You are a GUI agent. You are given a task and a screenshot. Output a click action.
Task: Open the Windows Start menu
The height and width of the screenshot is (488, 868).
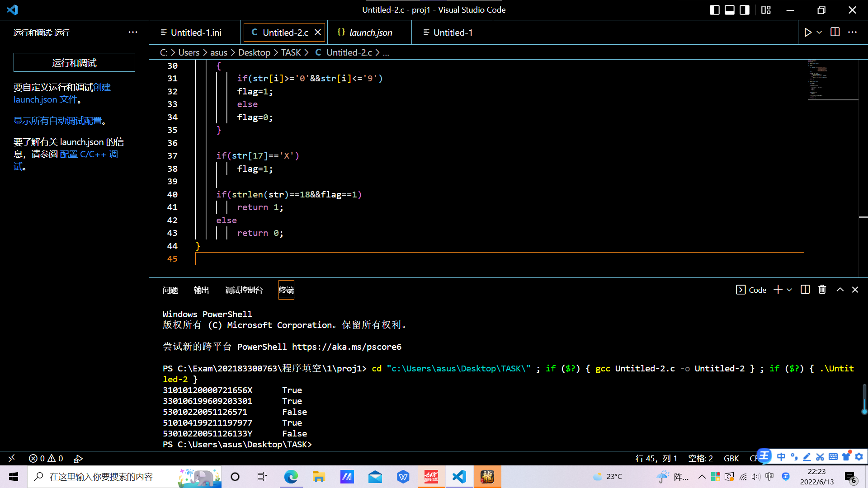coord(14,477)
